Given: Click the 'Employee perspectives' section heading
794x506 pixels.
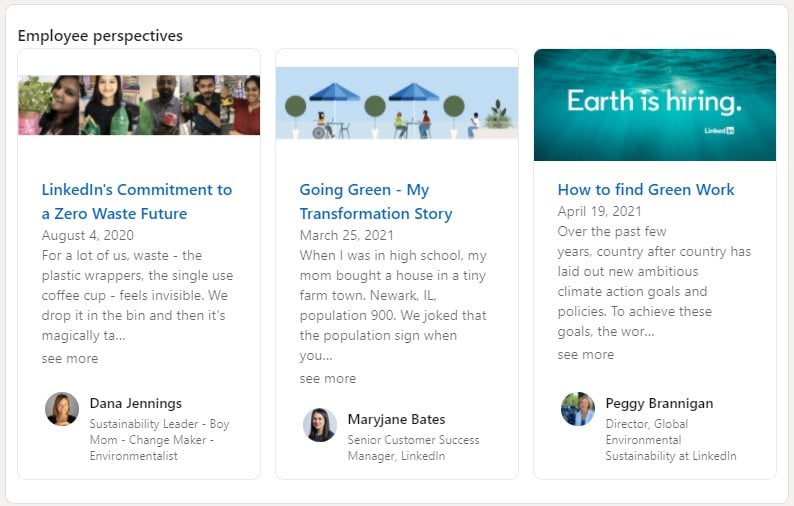Looking at the screenshot, I should coord(100,36).
